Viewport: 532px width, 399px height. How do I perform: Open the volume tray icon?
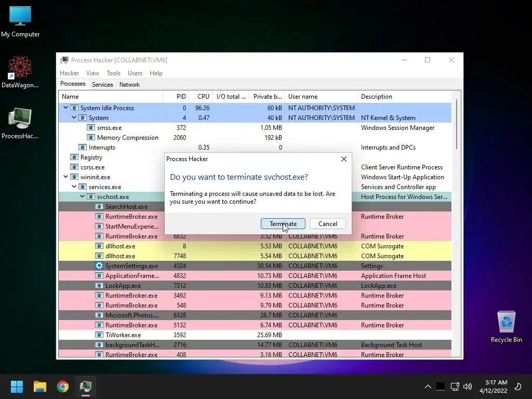click(x=468, y=387)
